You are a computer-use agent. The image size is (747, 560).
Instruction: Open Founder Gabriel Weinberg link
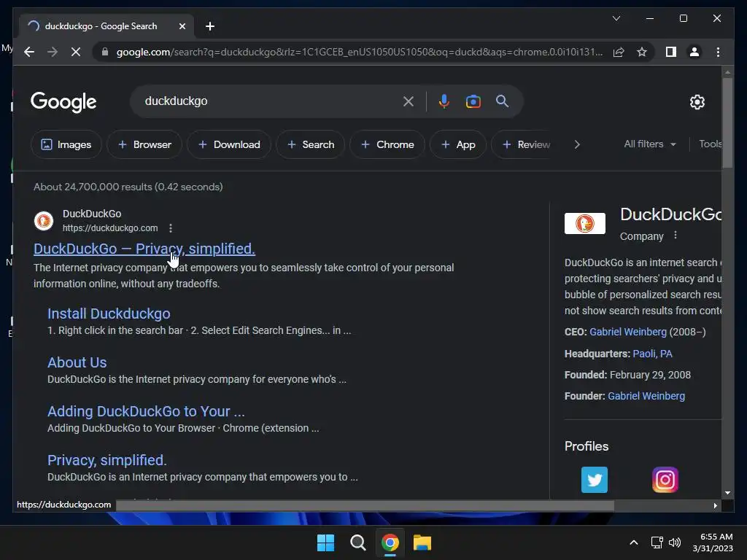coord(646,396)
